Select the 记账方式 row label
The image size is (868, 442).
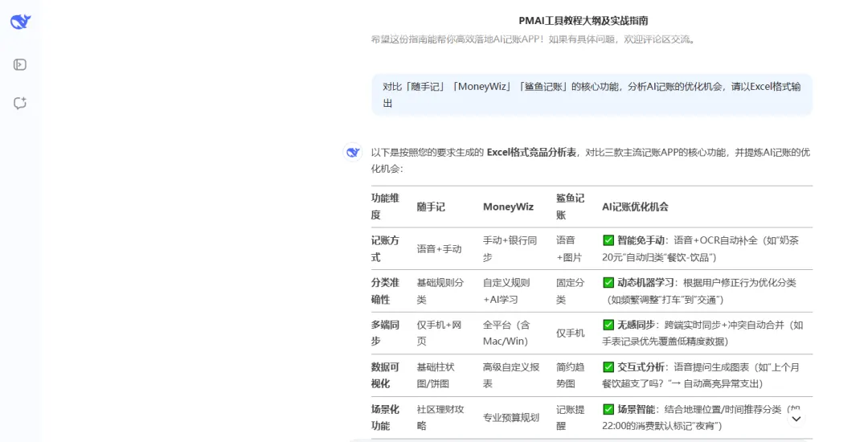pos(385,248)
